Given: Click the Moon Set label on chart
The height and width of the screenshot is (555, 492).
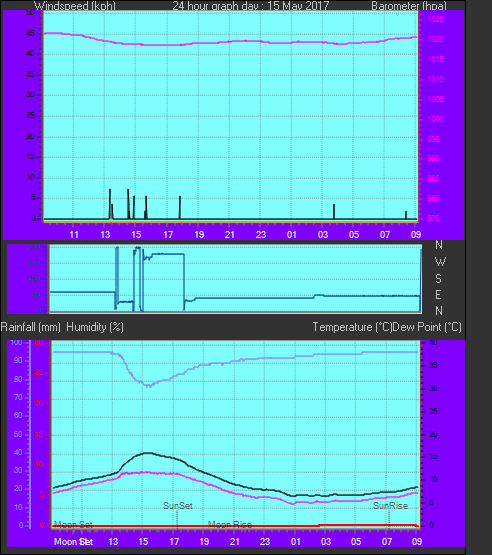Looking at the screenshot, I should (x=73, y=525).
